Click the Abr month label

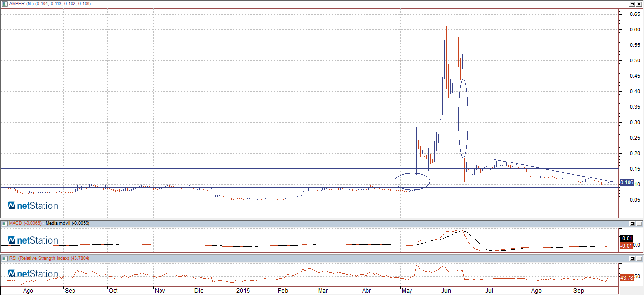tap(367, 291)
